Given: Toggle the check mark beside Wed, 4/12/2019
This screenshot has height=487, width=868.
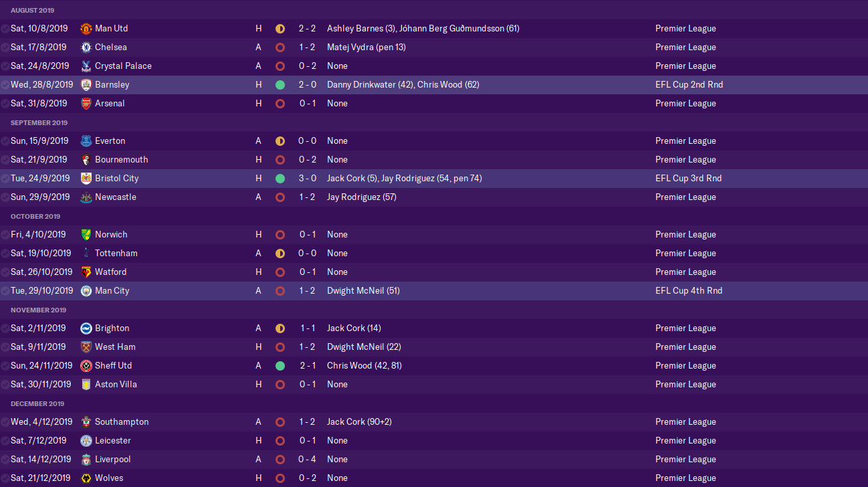Looking at the screenshot, I should tap(5, 422).
